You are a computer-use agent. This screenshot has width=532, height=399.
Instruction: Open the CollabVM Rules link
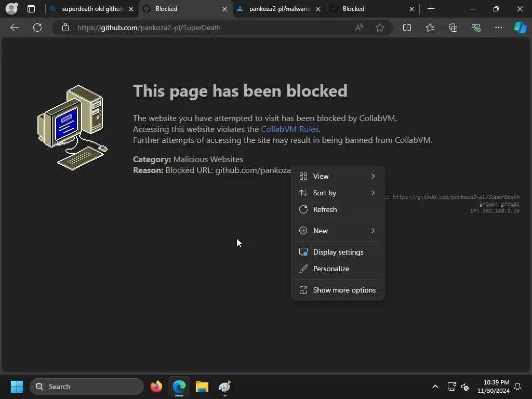pos(289,129)
